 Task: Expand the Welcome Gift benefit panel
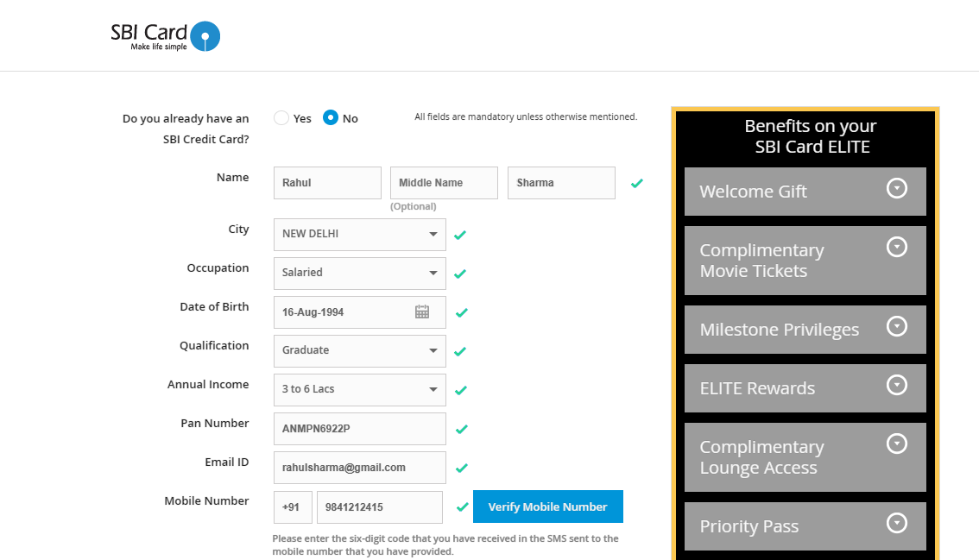805,191
